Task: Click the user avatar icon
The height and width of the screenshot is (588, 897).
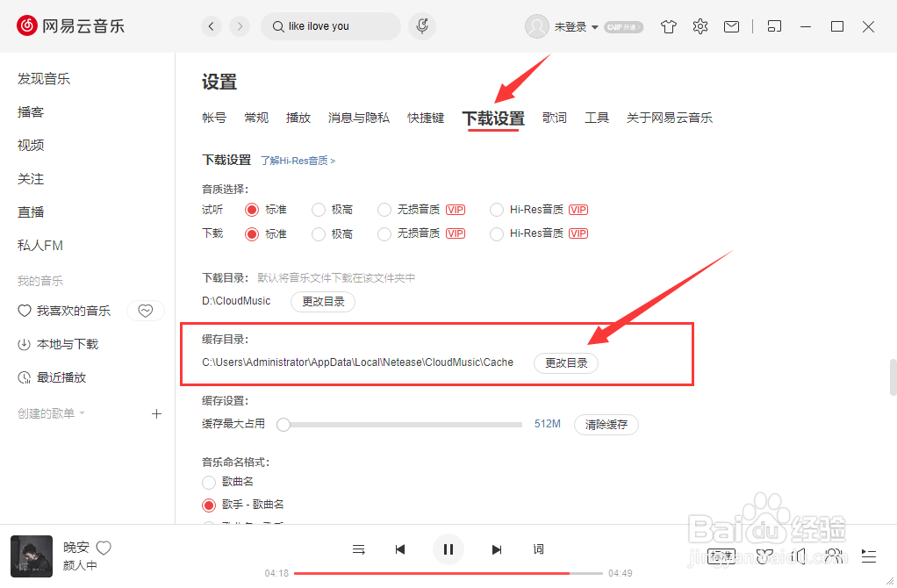Action: click(x=536, y=26)
